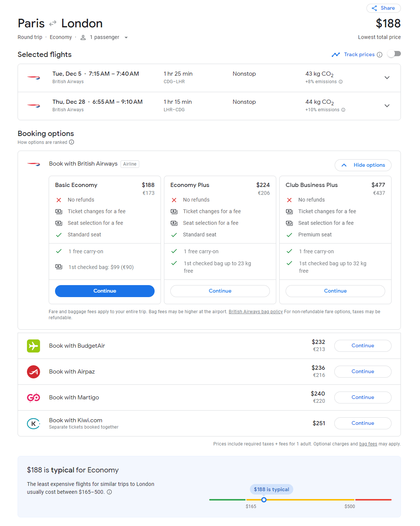
Task: Click the Round trip label
Action: coord(30,37)
